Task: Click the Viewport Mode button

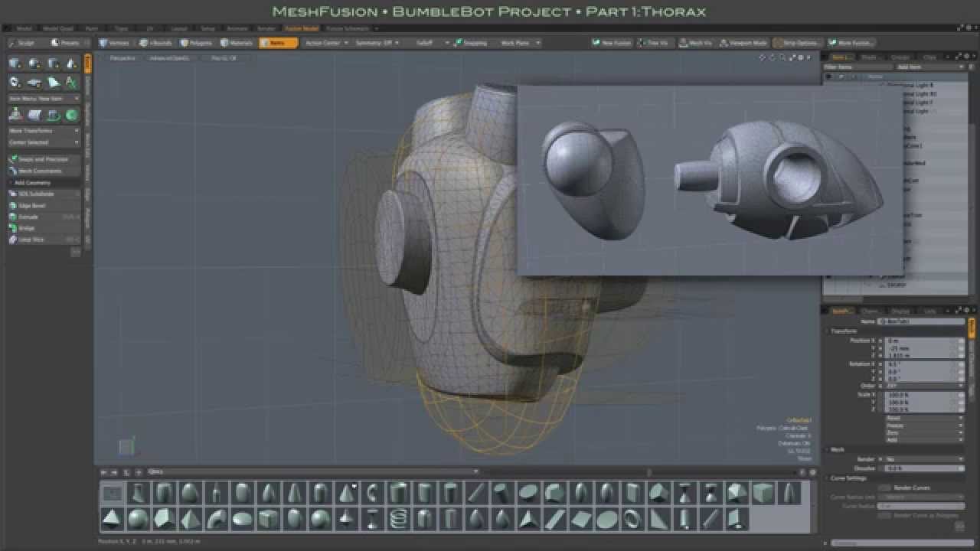Action: tap(743, 43)
